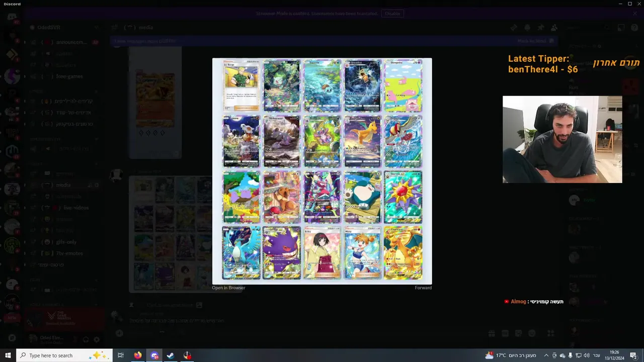The width and height of the screenshot is (644, 362).
Task: Click Mark As Read in the channel bar
Action: [535, 41]
